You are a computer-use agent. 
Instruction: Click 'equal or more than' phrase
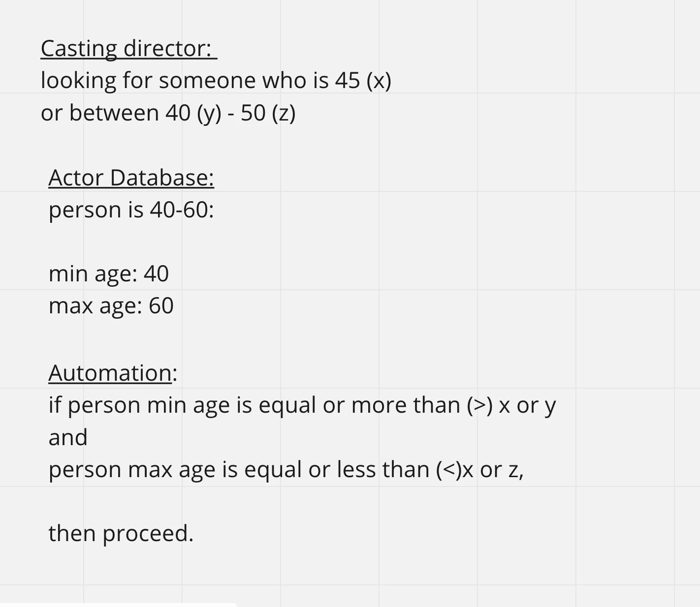point(359,405)
